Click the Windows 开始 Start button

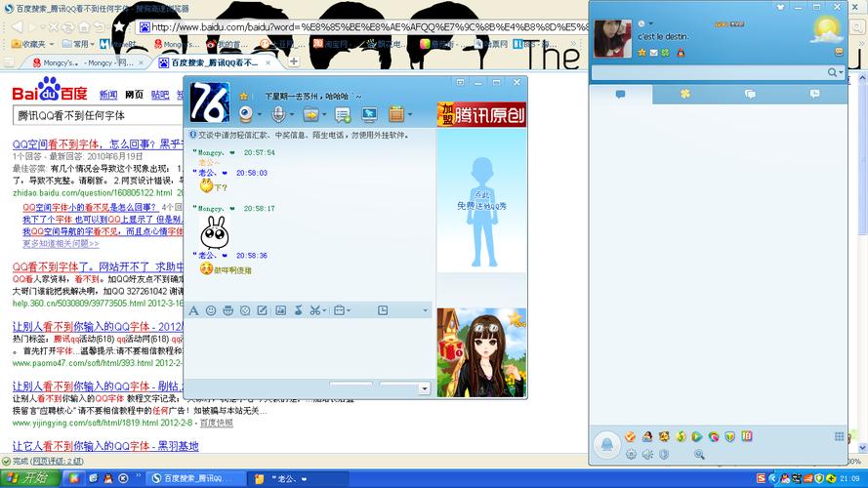[x=28, y=478]
